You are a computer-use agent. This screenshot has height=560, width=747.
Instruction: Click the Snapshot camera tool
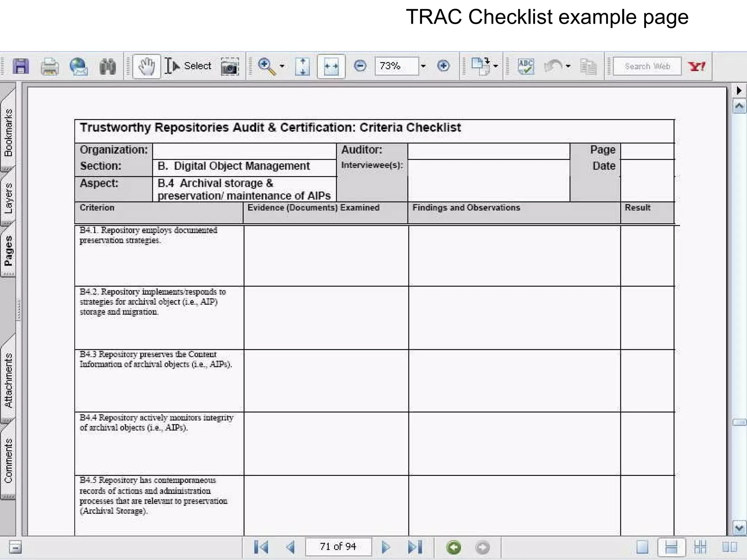pos(230,66)
